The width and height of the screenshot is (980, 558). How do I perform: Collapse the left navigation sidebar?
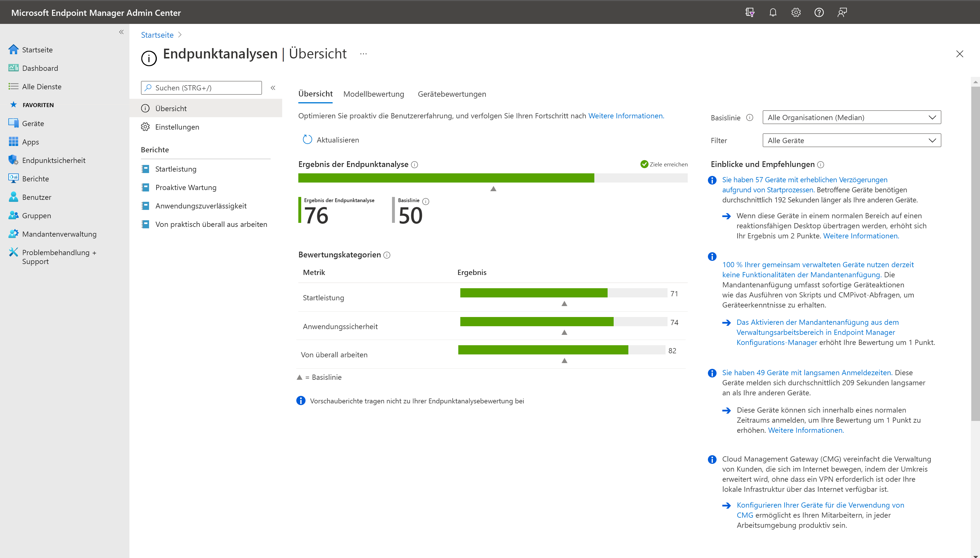[x=121, y=32]
